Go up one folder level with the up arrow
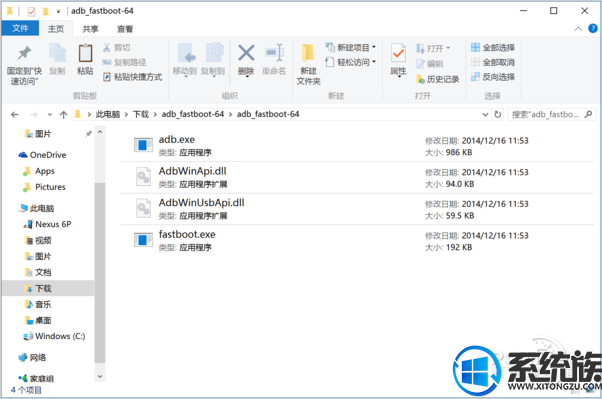 [x=64, y=114]
